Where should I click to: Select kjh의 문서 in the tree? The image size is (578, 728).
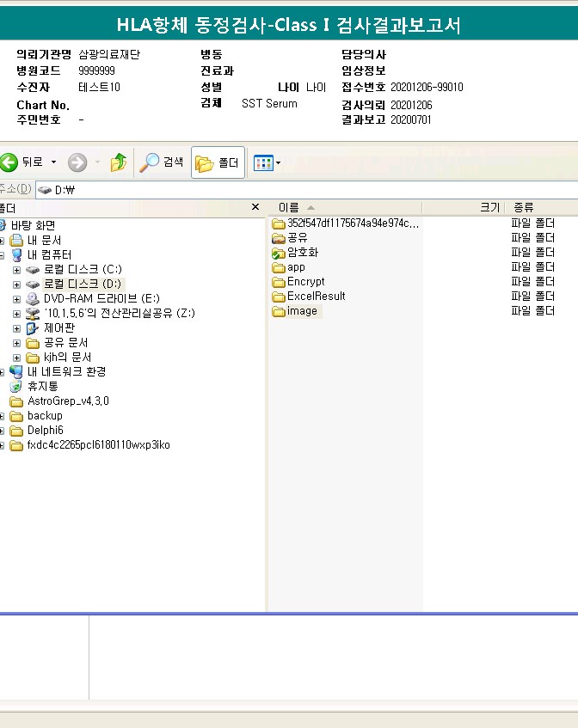point(67,357)
